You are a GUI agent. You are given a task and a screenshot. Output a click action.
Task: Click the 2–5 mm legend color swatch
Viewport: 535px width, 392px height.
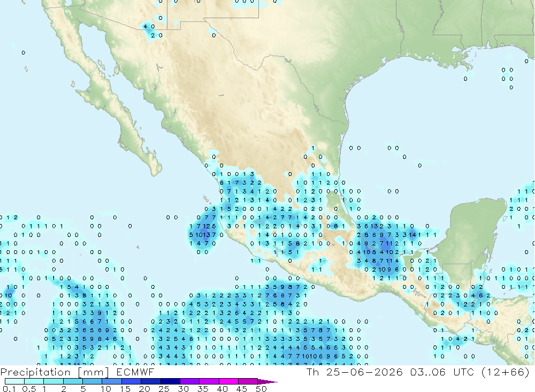[73, 381]
